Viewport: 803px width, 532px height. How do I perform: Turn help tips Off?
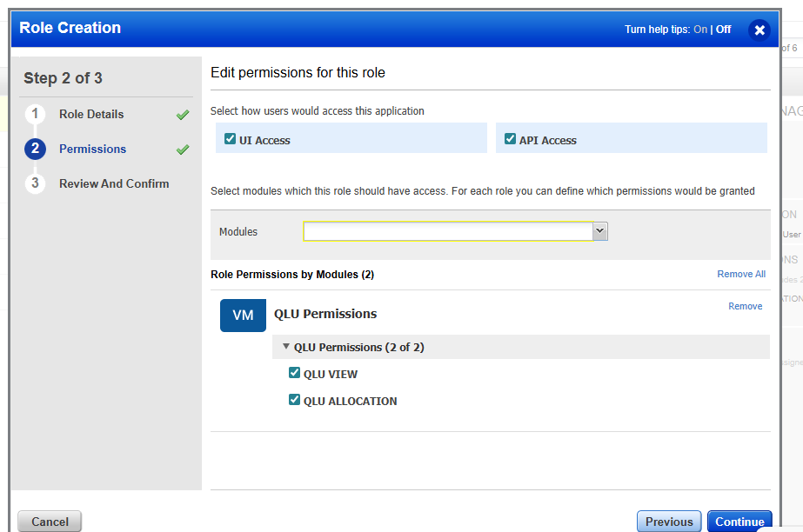(723, 30)
